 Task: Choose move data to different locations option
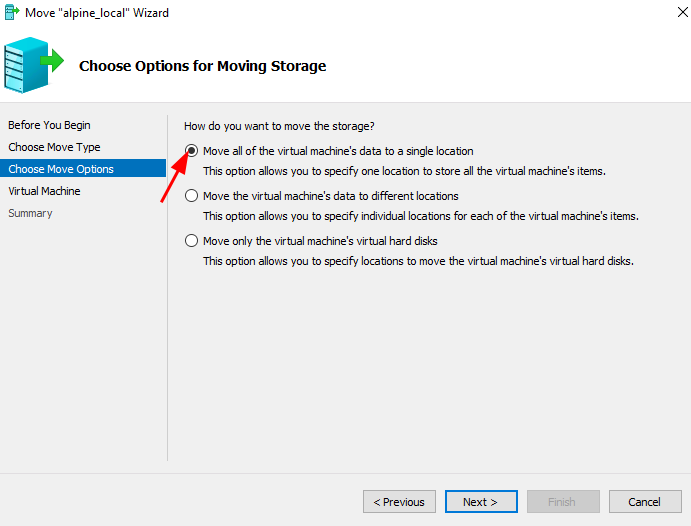click(x=192, y=196)
